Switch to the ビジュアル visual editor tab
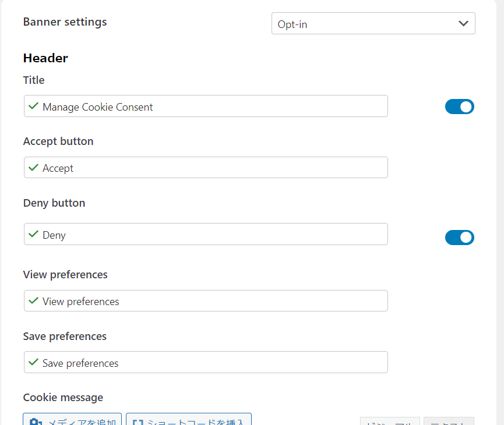 (390, 422)
